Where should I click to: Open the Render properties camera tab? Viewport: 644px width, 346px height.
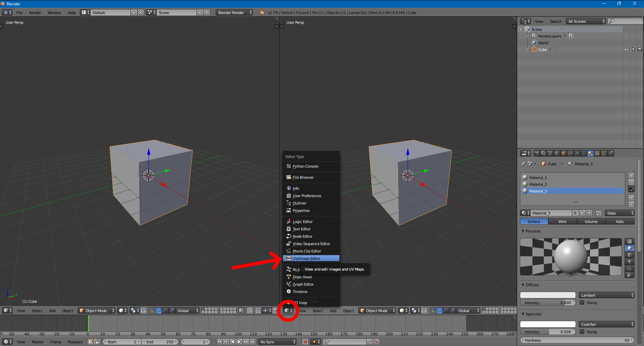(x=537, y=153)
